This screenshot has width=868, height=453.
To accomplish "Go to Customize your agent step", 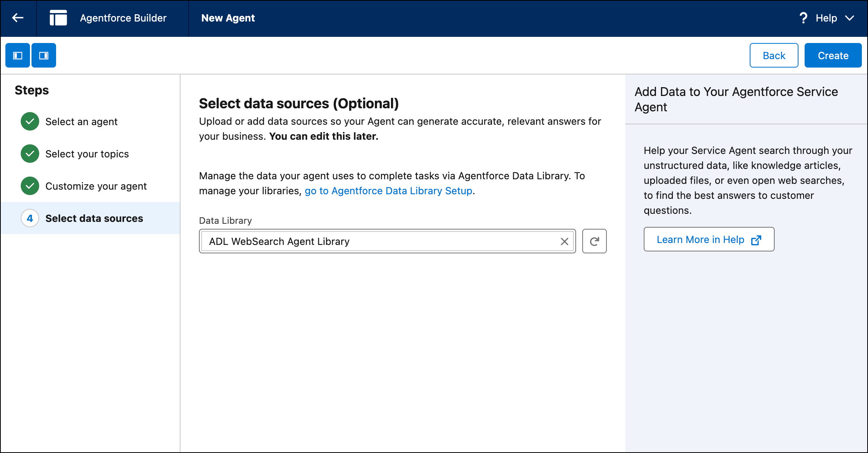I will [x=96, y=186].
